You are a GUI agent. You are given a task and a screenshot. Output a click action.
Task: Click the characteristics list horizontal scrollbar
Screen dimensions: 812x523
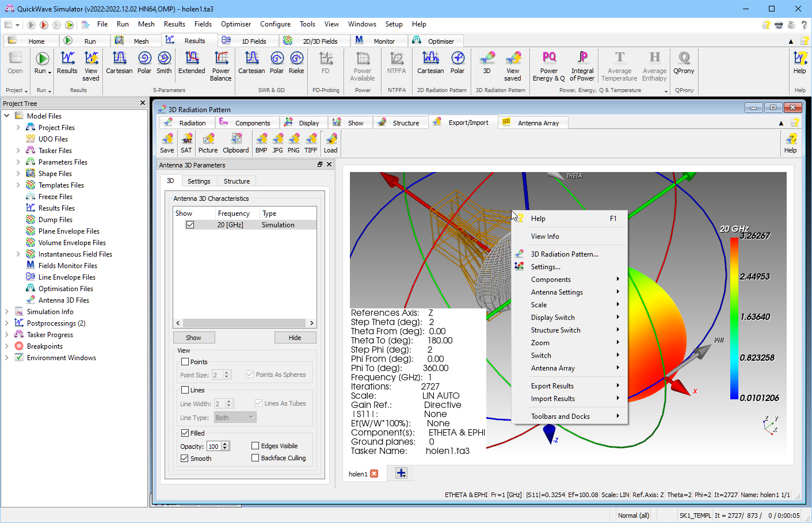click(245, 323)
